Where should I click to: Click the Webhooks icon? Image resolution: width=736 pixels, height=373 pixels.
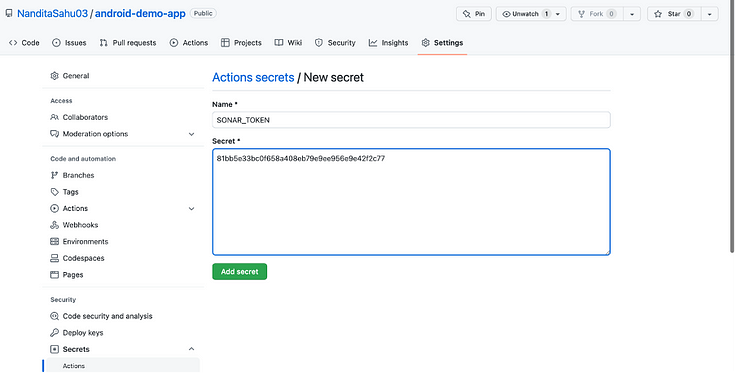(x=54, y=225)
